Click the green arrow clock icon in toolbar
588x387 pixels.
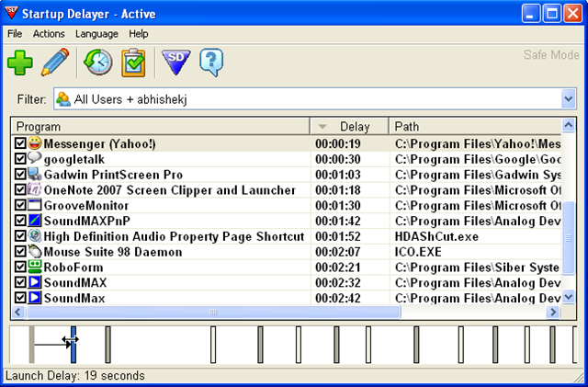click(x=98, y=62)
